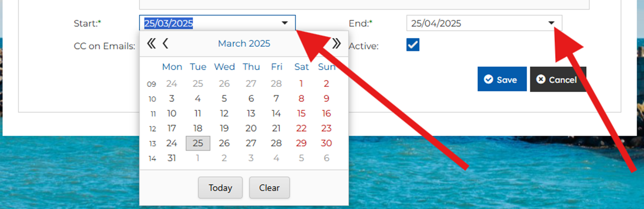Choose Friday March 7
The image size is (644, 209).
[276, 98]
